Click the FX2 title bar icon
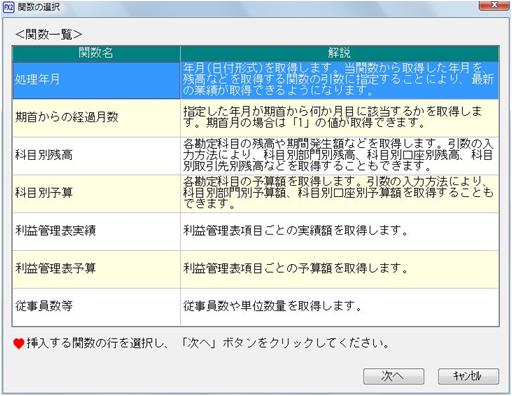The width and height of the screenshot is (512, 396). (8, 7)
